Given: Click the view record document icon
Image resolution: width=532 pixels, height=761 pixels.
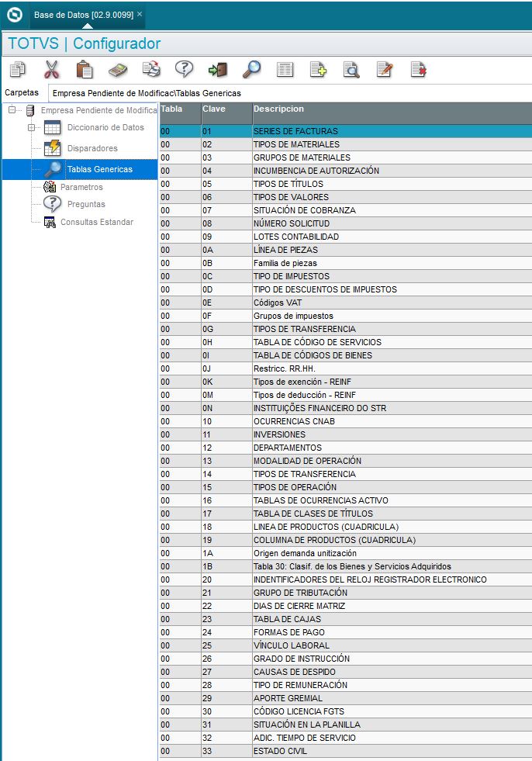Looking at the screenshot, I should pyautogui.click(x=351, y=70).
